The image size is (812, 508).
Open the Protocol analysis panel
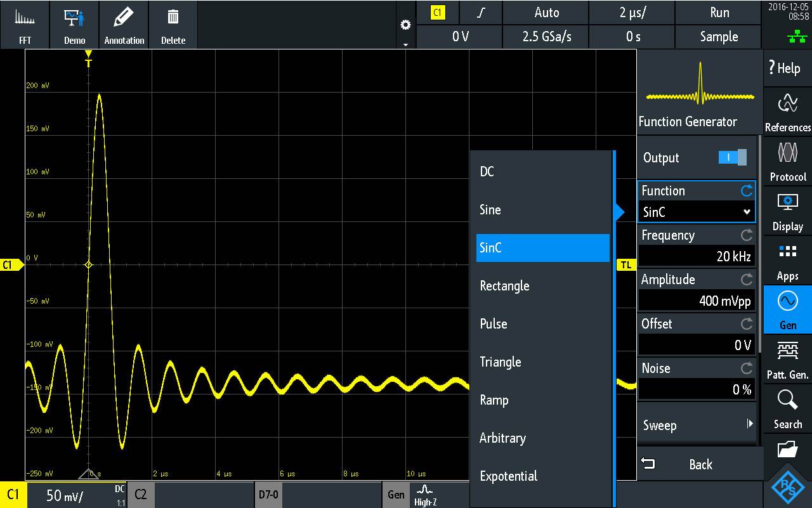coord(787,162)
